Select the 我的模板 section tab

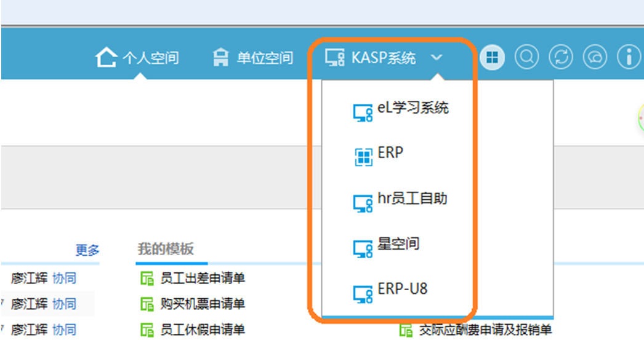click(165, 249)
